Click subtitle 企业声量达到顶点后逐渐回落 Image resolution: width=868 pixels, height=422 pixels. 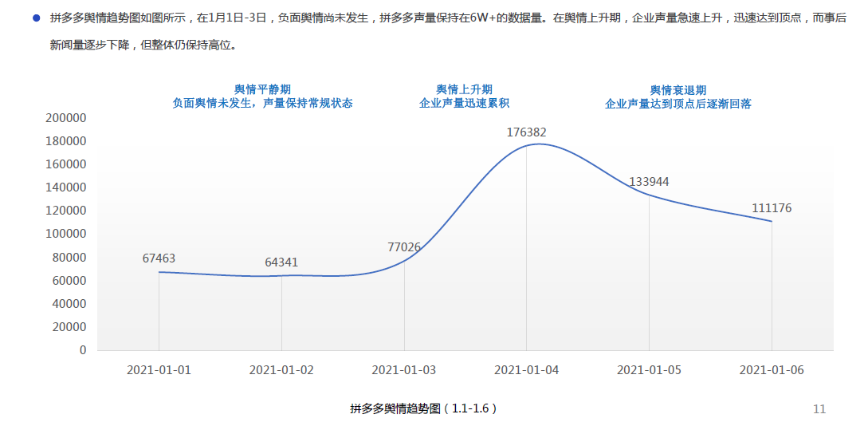click(x=678, y=104)
